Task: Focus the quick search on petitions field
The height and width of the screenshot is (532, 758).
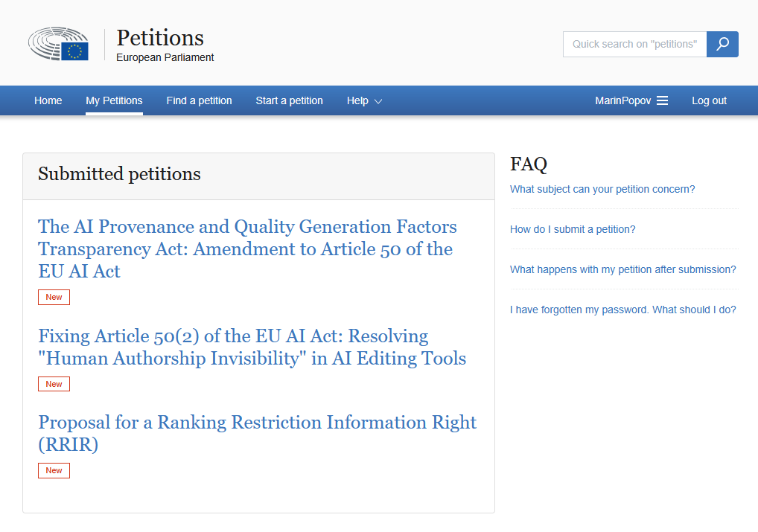Action: point(634,44)
